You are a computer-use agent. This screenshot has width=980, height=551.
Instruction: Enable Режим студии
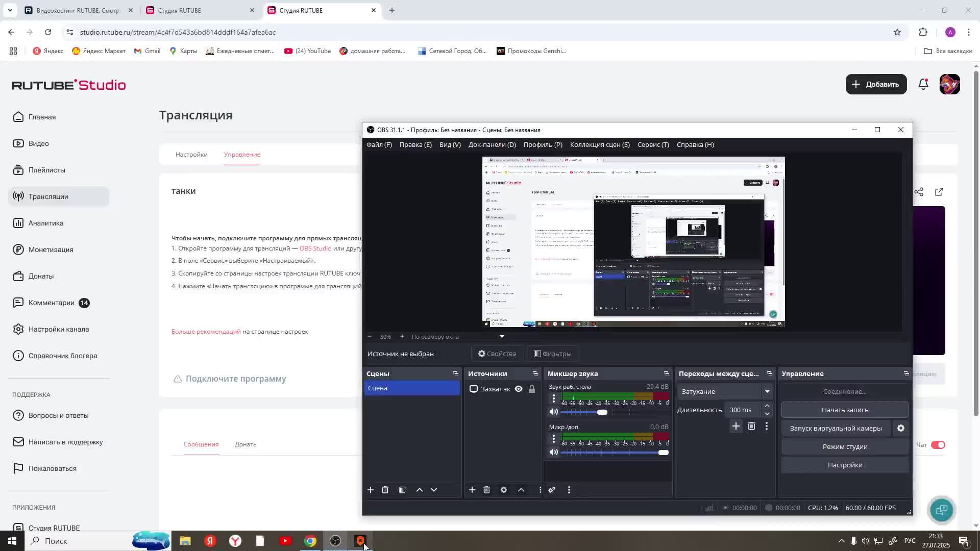(845, 446)
